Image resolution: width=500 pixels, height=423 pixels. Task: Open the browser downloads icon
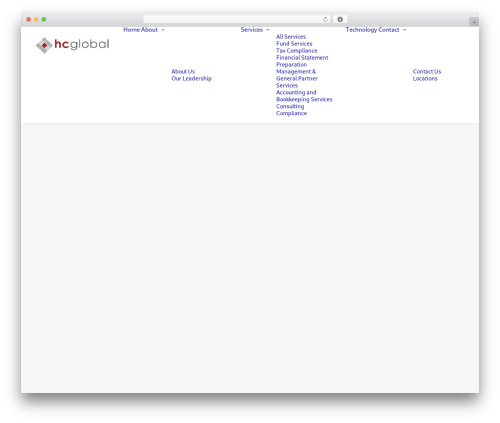coord(340,19)
